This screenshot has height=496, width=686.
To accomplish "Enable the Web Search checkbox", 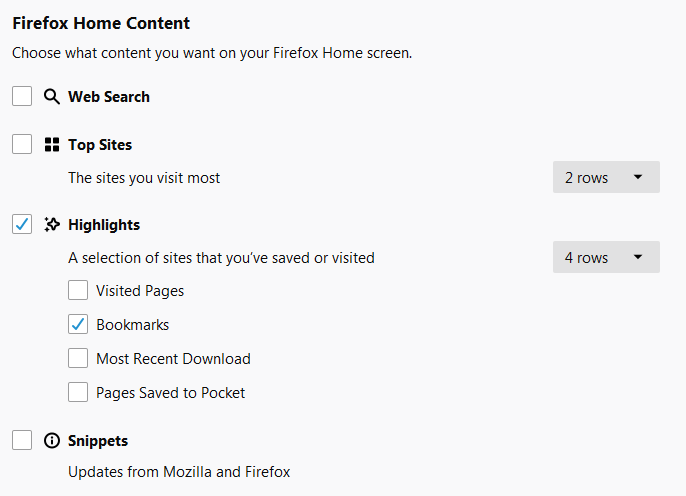I will coord(22,96).
